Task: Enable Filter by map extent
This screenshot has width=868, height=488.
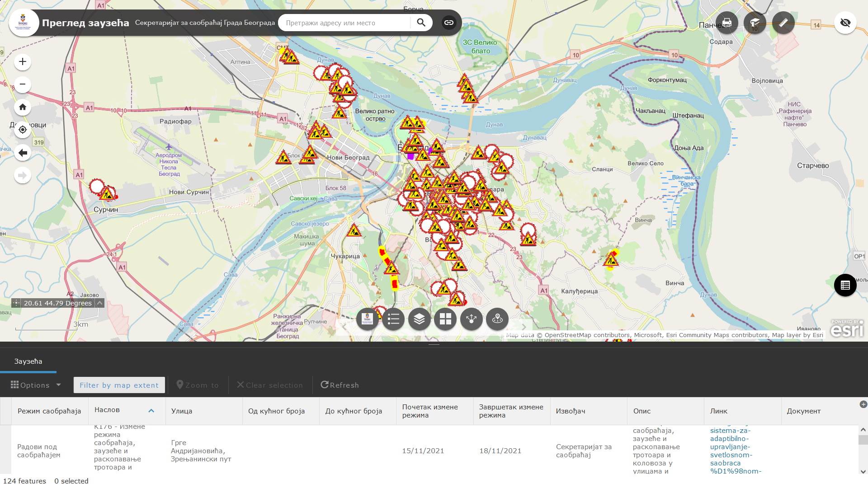Action: tap(119, 385)
